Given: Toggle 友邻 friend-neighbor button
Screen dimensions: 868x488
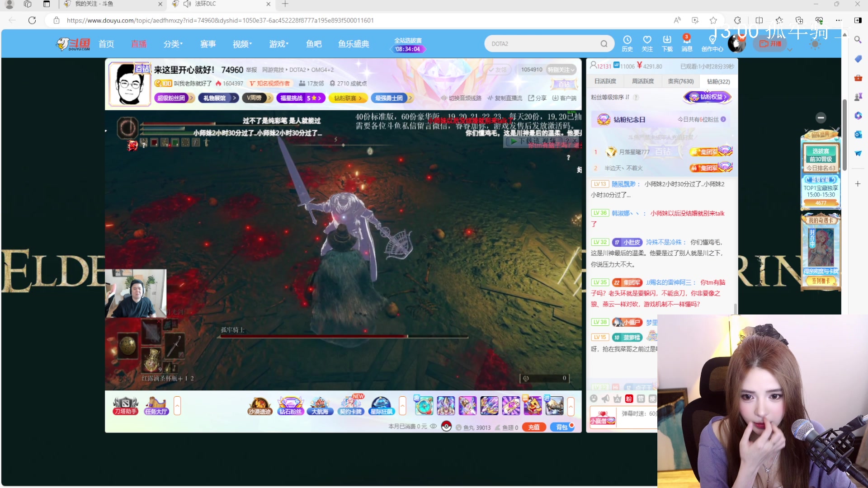Looking at the screenshot, I should click(x=498, y=70).
